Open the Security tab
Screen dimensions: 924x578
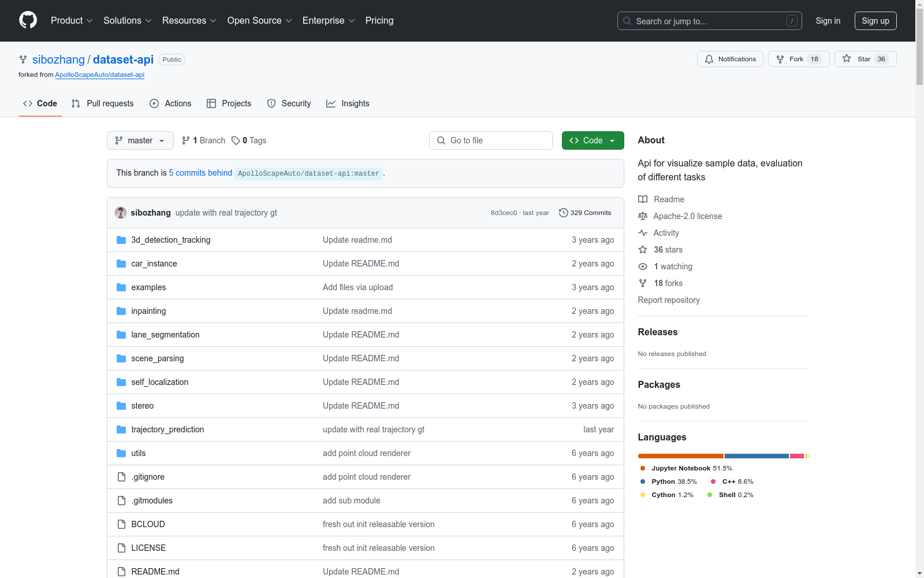[289, 103]
